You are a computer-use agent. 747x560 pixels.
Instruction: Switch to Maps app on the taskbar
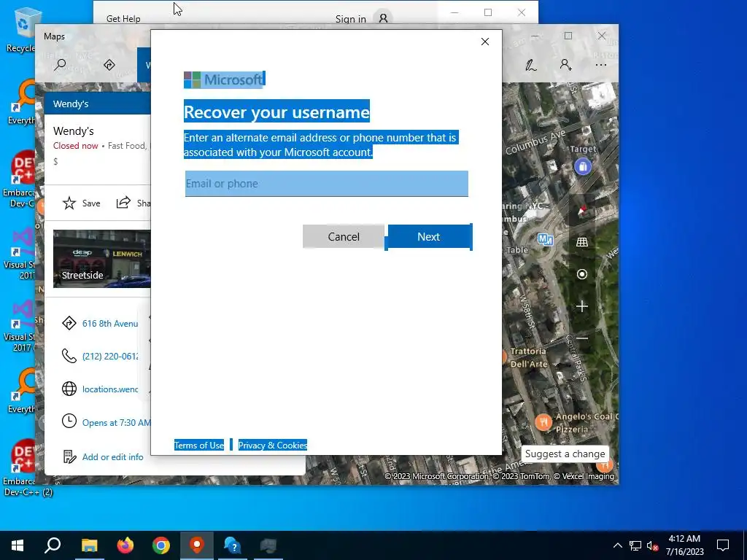(x=197, y=545)
